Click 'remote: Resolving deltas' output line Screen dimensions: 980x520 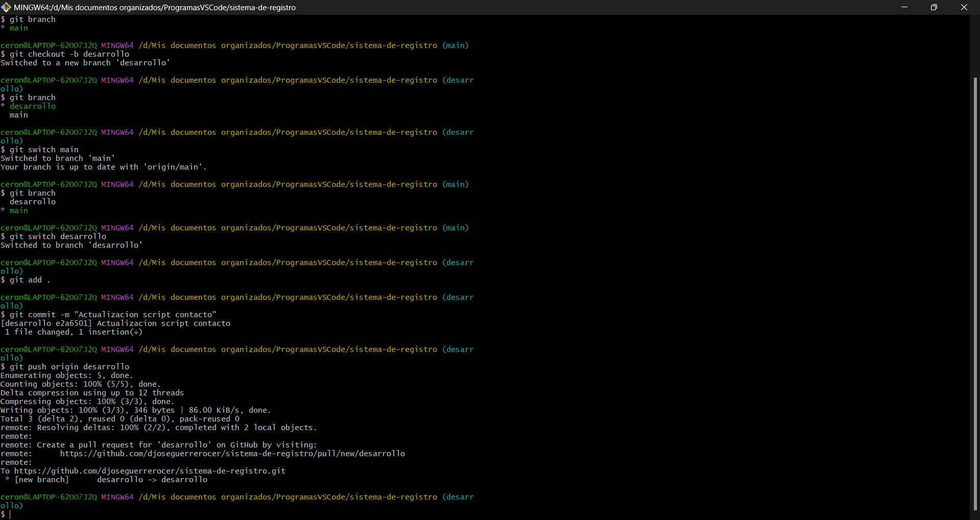[x=159, y=428]
